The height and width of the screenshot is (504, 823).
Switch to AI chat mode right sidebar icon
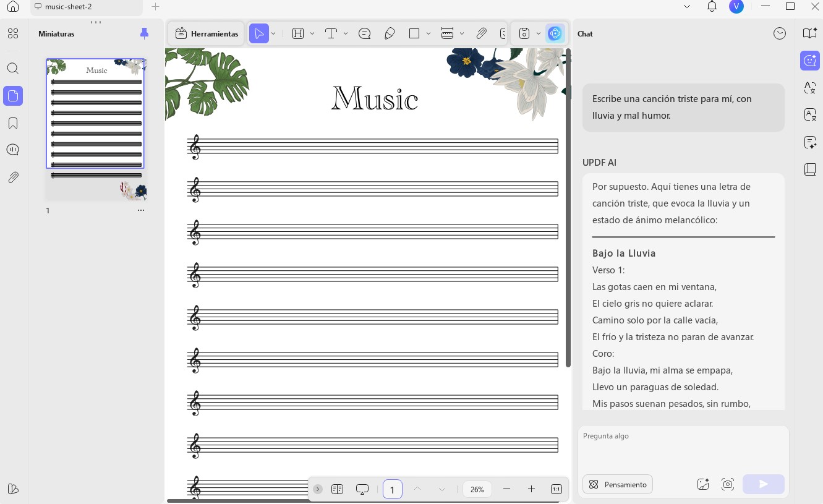810,61
